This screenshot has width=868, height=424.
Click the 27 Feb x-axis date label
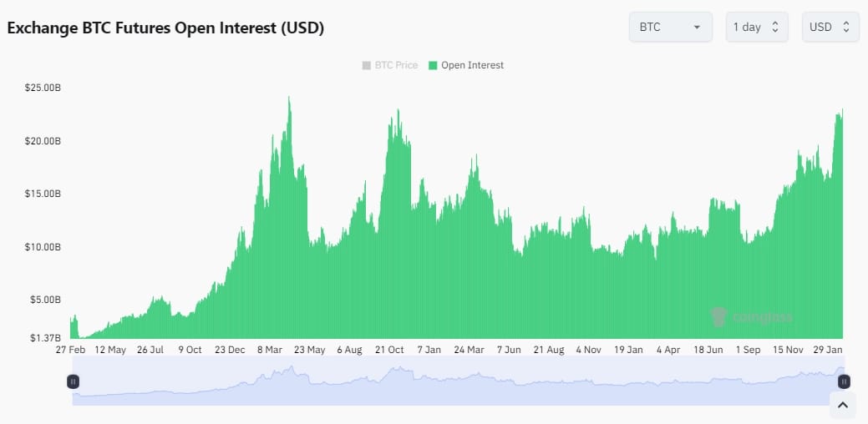pyautogui.click(x=71, y=350)
